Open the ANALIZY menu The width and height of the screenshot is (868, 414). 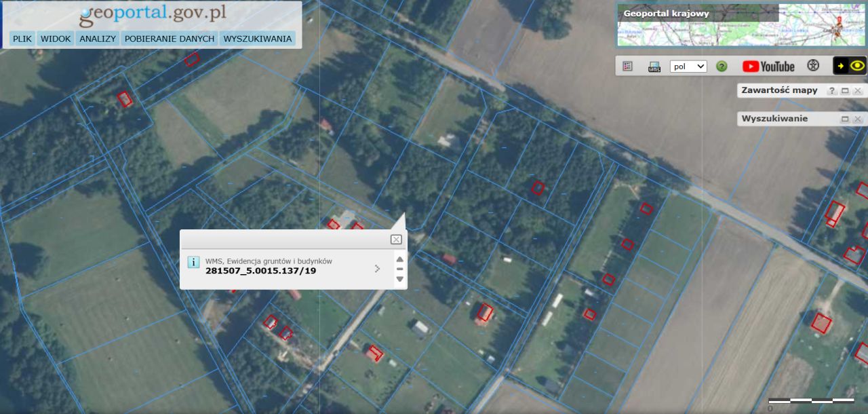pos(98,39)
